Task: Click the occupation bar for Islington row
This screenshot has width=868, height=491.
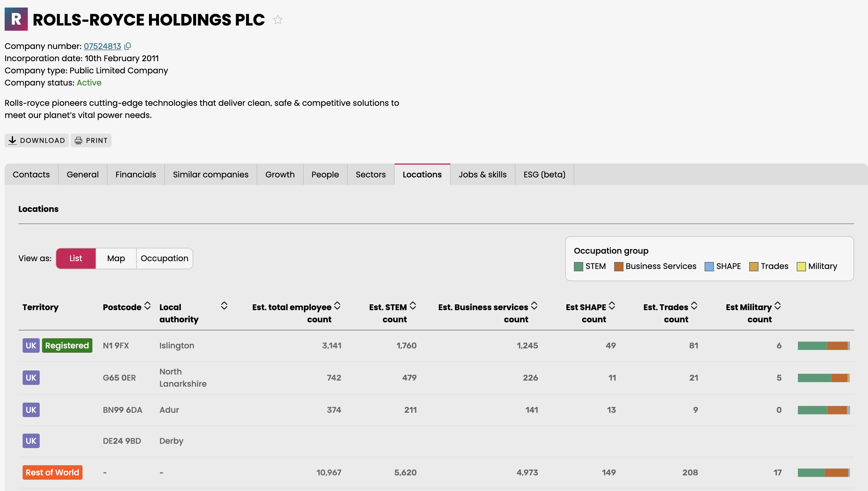Action: (x=824, y=346)
